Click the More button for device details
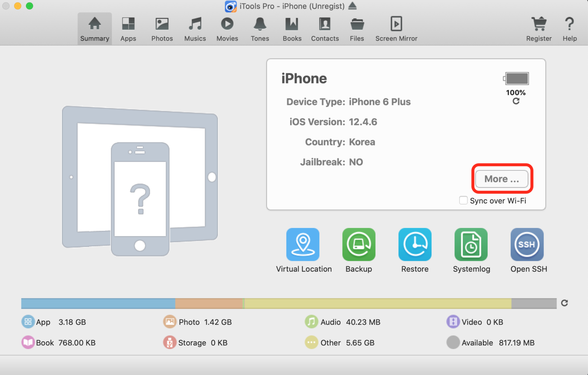The height and width of the screenshot is (375, 588). [501, 178]
